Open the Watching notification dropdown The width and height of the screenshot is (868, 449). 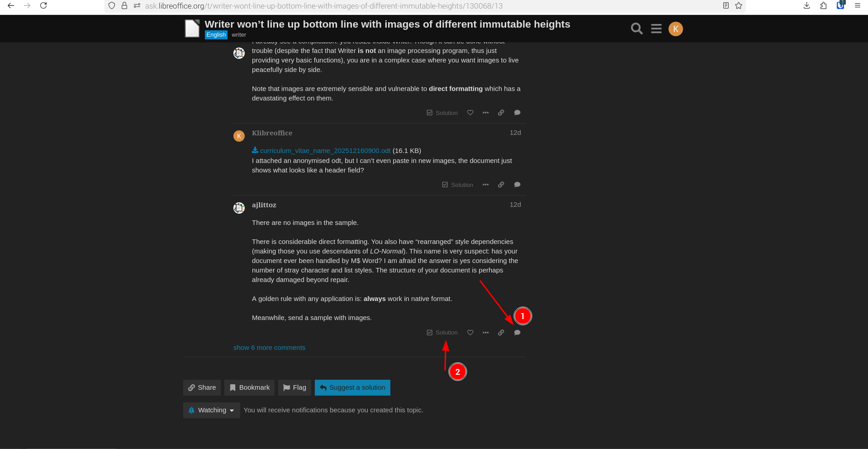click(x=211, y=410)
